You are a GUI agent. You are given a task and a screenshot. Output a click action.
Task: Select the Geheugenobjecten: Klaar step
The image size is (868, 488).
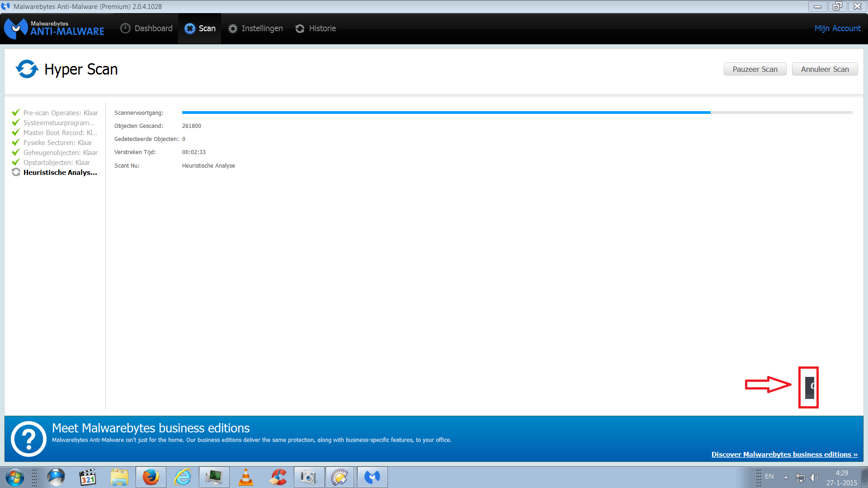coord(55,153)
